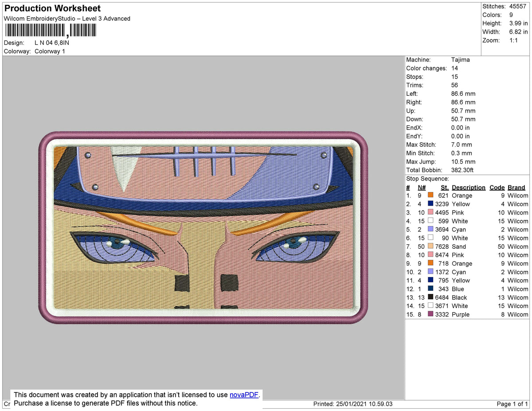Viewport: 532px width, 411px height.
Task: Select the Stop Sequence heading
Action: point(427,179)
